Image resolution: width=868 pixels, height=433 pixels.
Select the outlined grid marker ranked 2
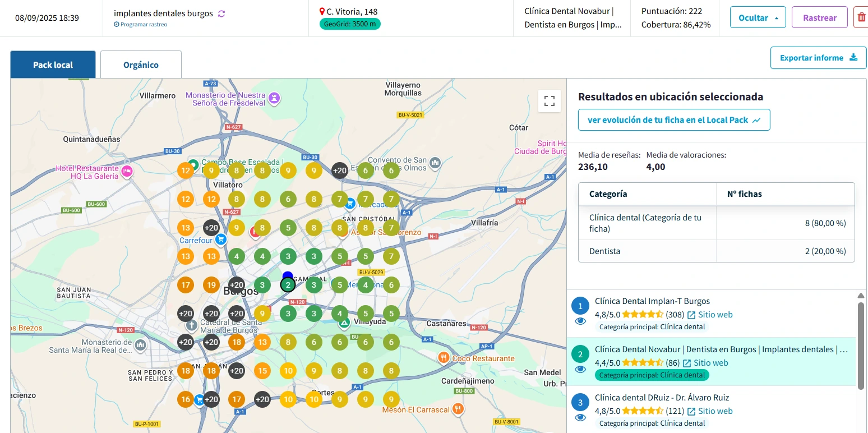tap(288, 285)
